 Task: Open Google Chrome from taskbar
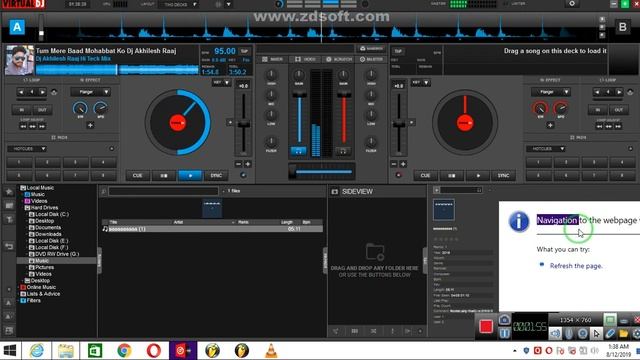coord(124,351)
